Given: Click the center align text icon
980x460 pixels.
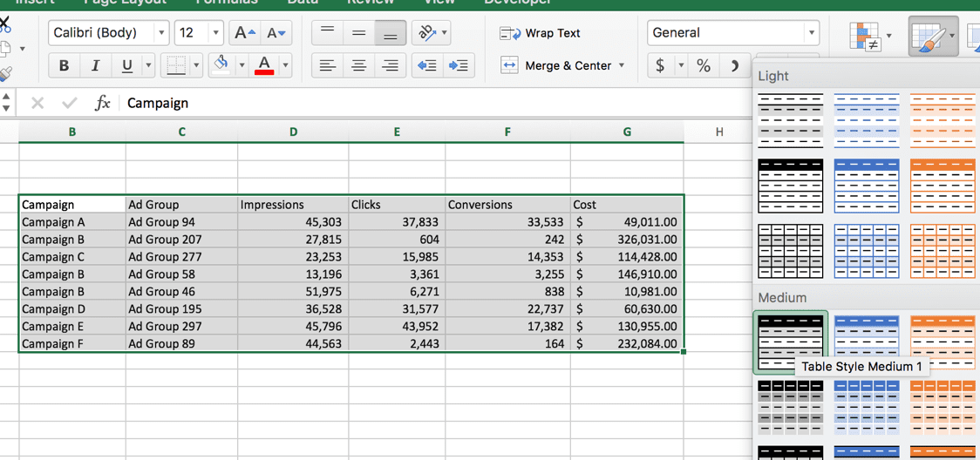Looking at the screenshot, I should pos(358,65).
